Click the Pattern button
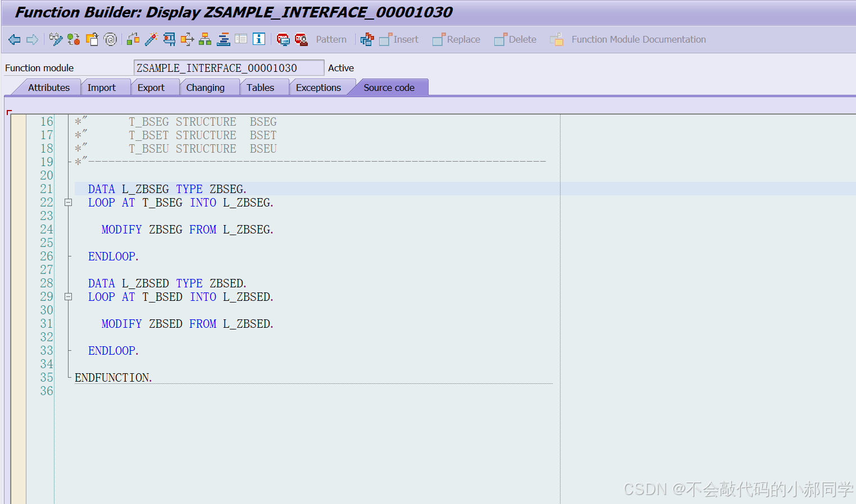The image size is (856, 504). (x=331, y=39)
